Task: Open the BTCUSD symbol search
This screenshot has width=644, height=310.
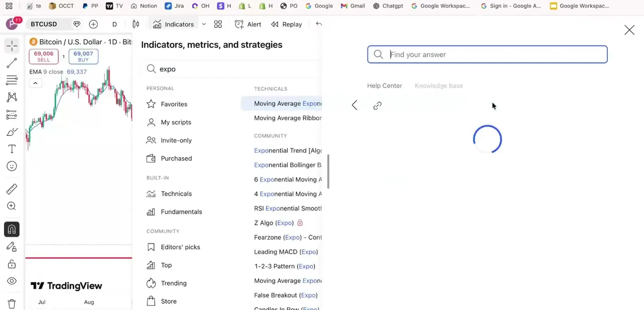Action: click(x=44, y=24)
